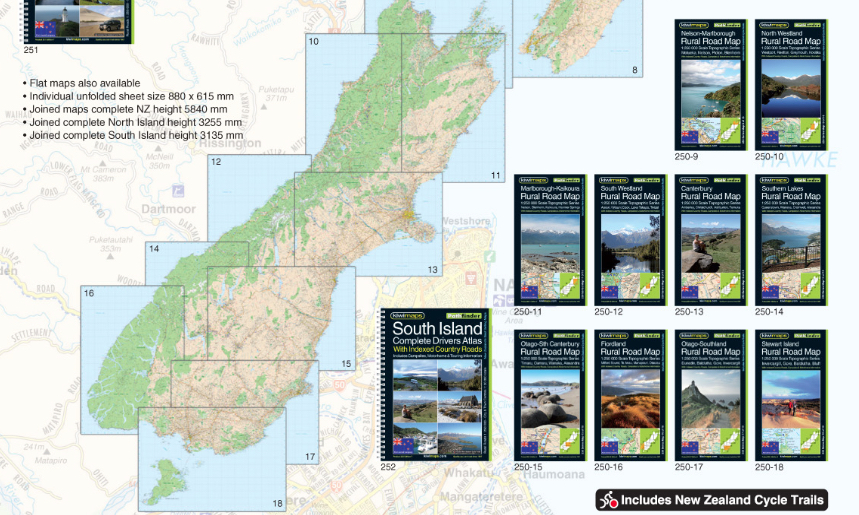The height and width of the screenshot is (515, 859).
Task: Click map sheet number 11
Action: click(x=496, y=176)
